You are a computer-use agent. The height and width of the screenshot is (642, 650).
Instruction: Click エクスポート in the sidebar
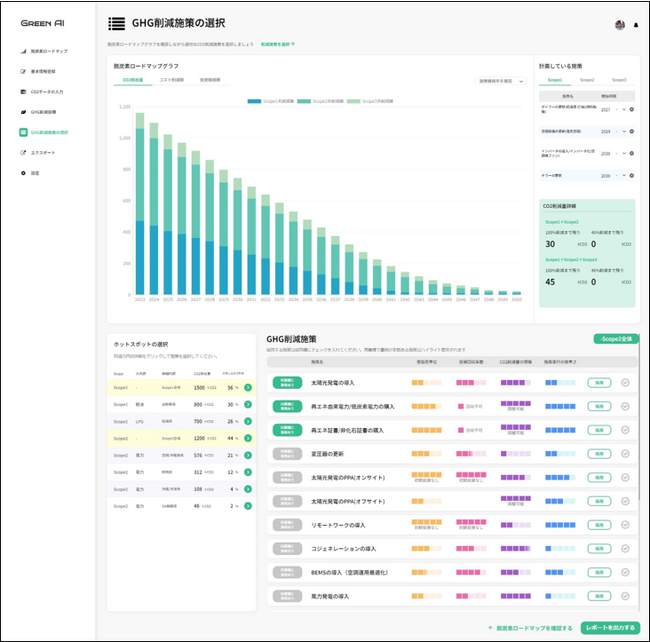point(42,153)
